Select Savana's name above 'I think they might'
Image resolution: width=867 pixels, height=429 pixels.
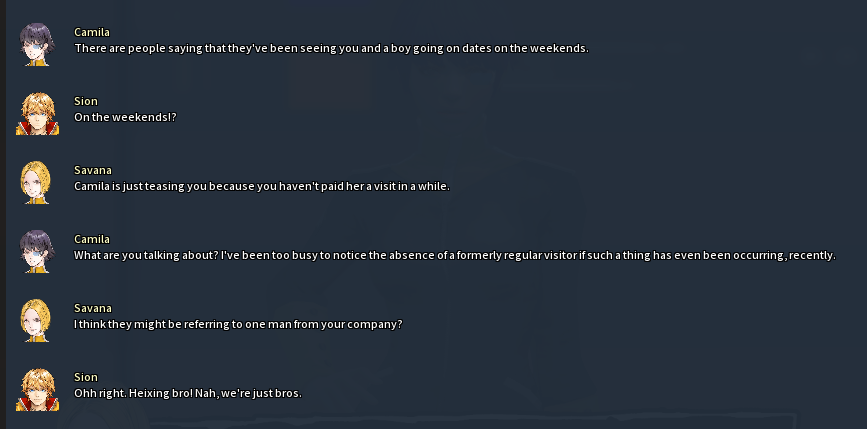[x=92, y=308]
